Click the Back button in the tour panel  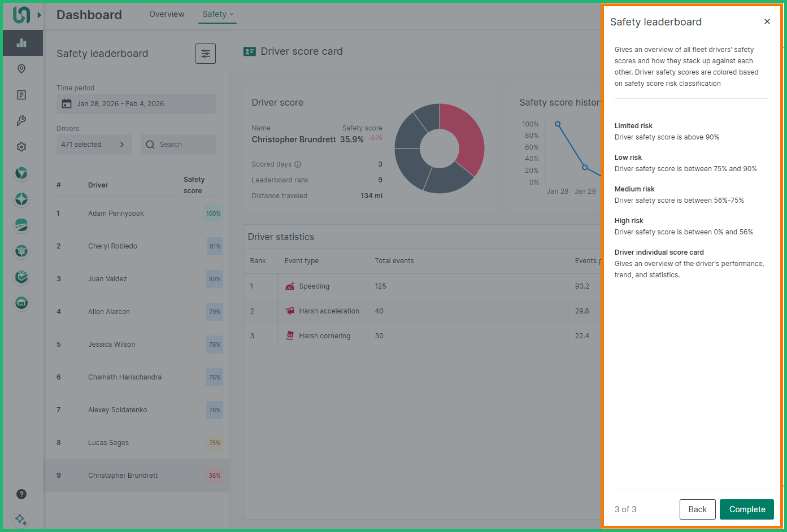[697, 509]
